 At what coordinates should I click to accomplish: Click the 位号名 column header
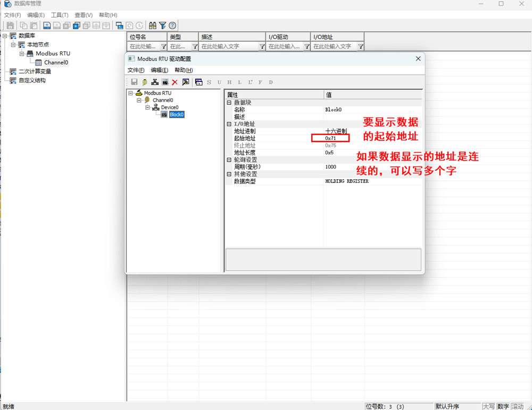click(x=147, y=37)
